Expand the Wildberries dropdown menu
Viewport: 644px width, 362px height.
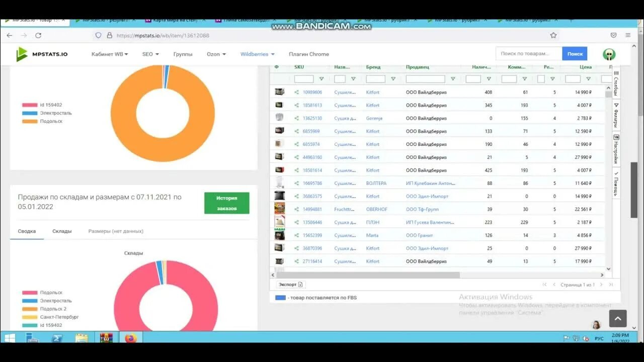258,54
